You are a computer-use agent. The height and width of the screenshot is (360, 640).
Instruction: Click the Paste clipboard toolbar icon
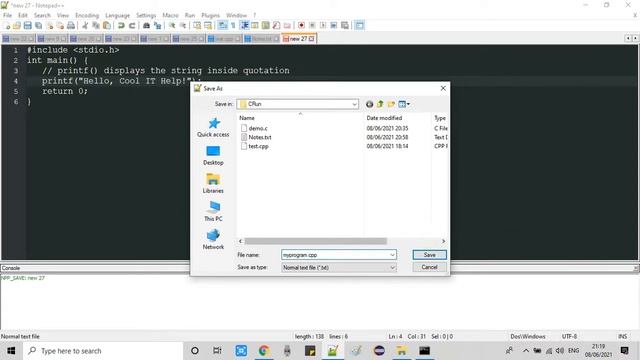107,25
